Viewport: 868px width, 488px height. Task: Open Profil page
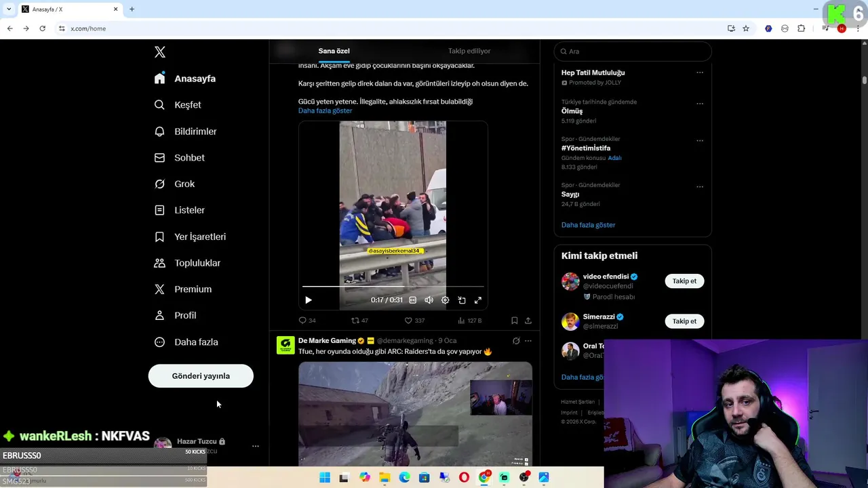click(x=175, y=315)
